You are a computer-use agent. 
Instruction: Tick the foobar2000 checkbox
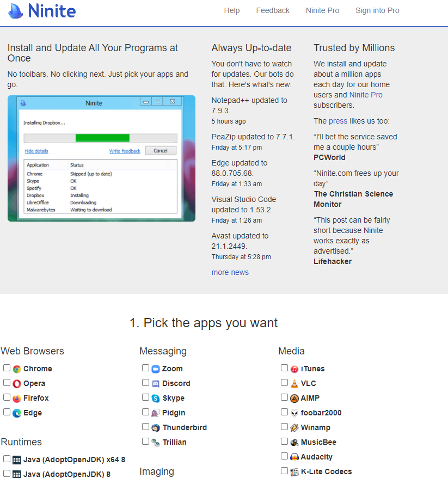point(284,412)
